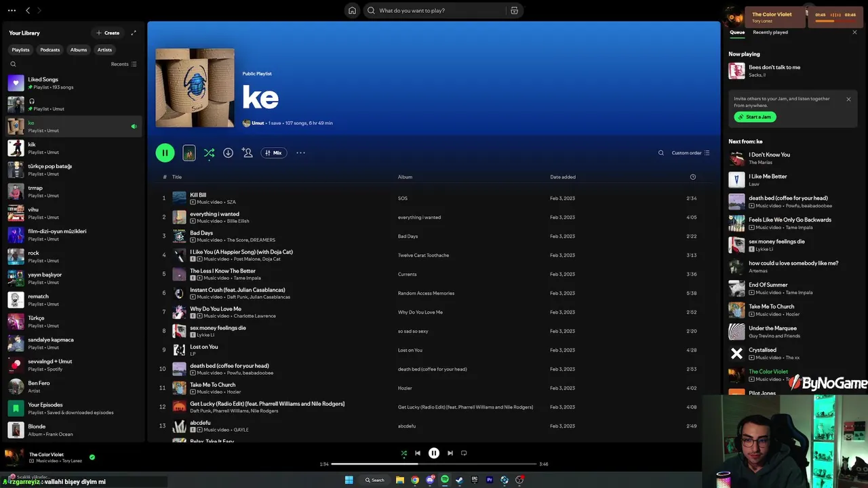Seek using the bottom playback progress bar
868x488 pixels.
pos(434,464)
